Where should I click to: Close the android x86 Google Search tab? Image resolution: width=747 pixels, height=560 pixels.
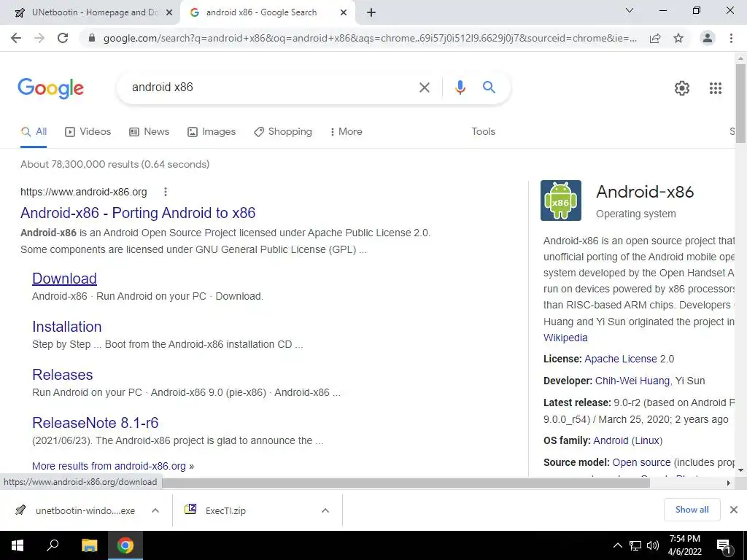click(344, 13)
